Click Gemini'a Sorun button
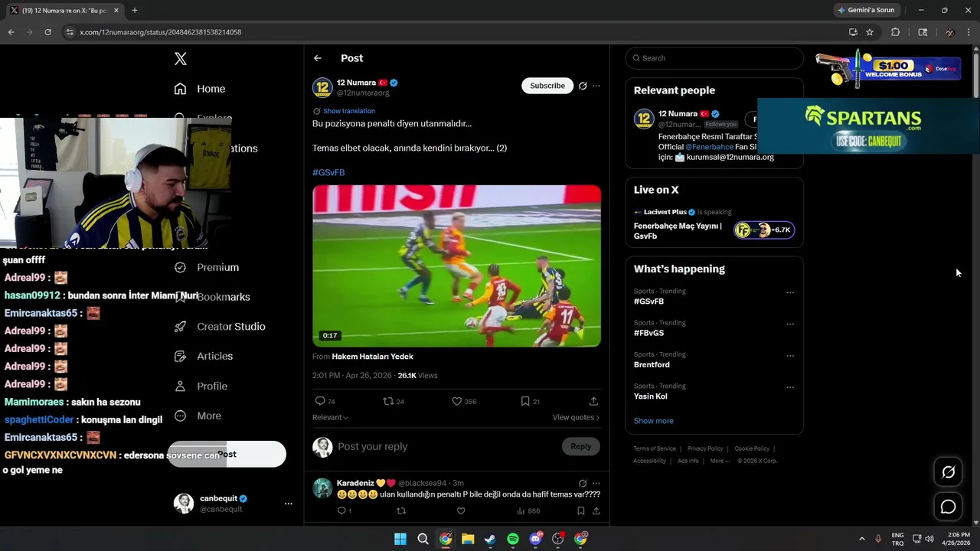 click(x=867, y=10)
